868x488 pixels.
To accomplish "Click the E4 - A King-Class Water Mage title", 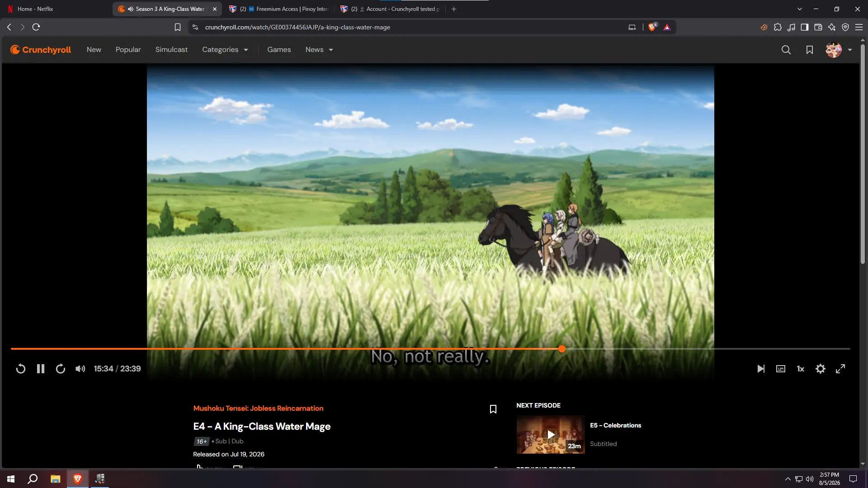I will [x=262, y=427].
